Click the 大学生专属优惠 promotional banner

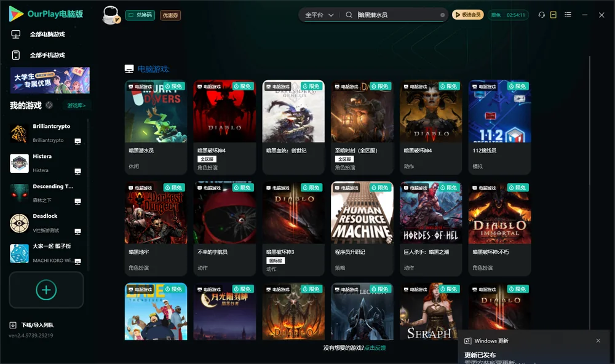[x=50, y=80]
